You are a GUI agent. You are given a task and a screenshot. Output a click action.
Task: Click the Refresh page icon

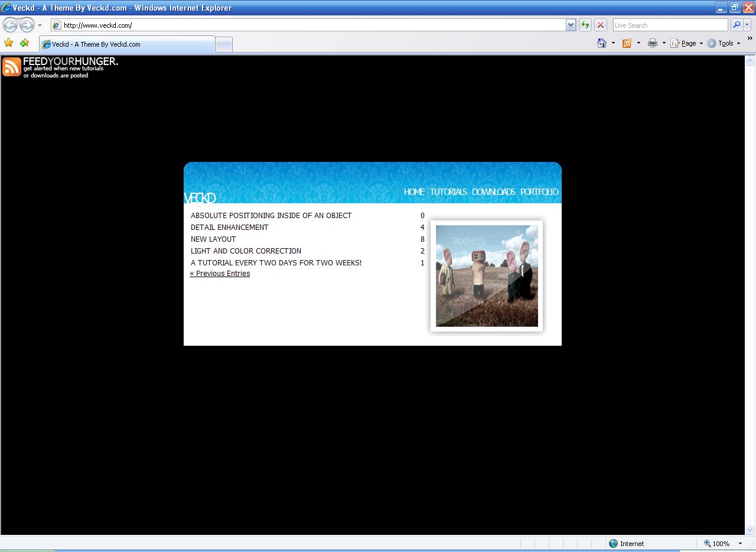(585, 25)
